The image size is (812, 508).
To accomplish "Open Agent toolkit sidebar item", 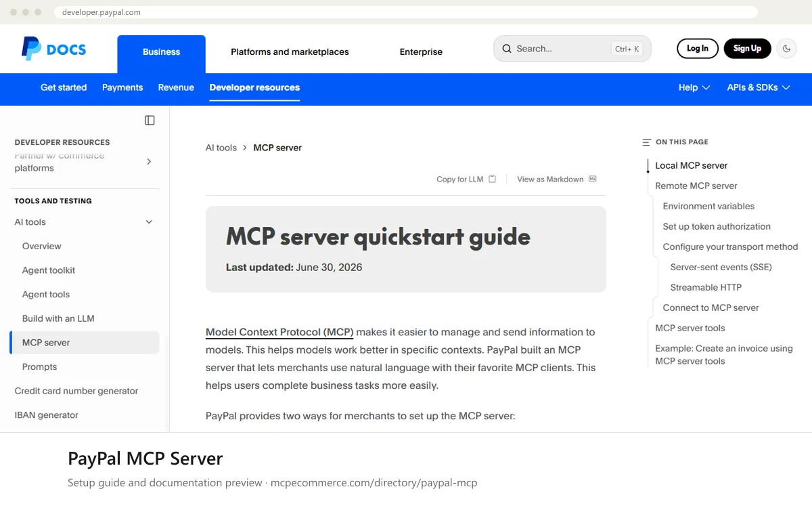I will (49, 270).
